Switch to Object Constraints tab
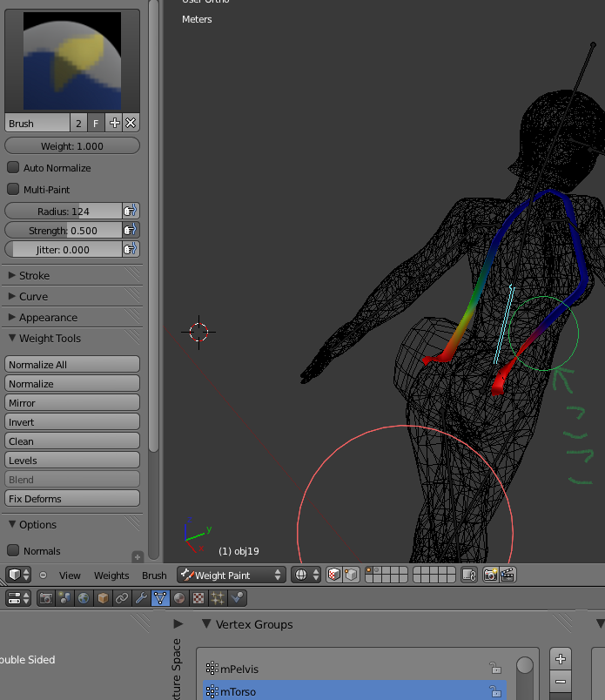This screenshot has width=605, height=700. pos(122,598)
